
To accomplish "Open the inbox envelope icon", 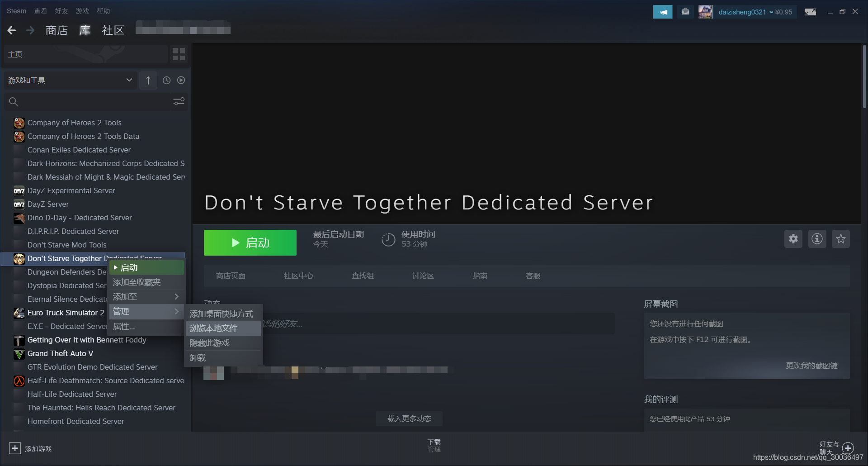I will 685,12.
